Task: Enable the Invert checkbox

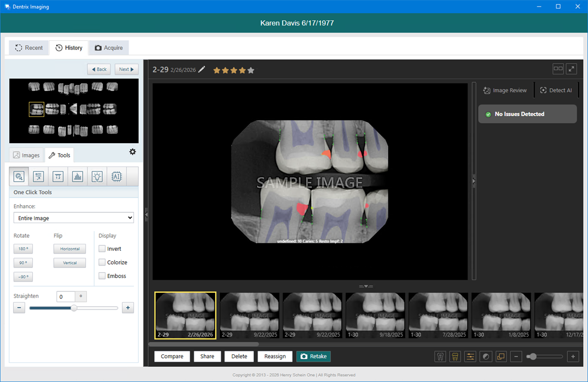Action: coord(102,249)
